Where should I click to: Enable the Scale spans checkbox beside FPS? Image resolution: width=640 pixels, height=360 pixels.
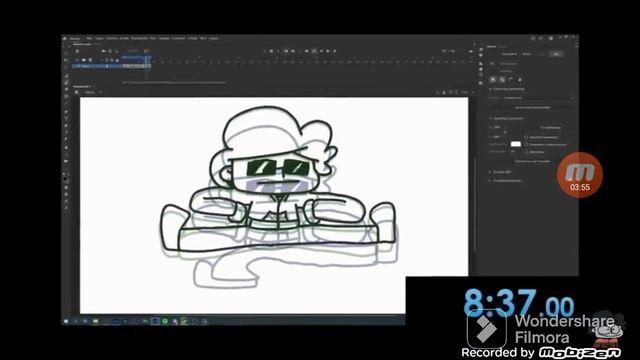[527, 152]
